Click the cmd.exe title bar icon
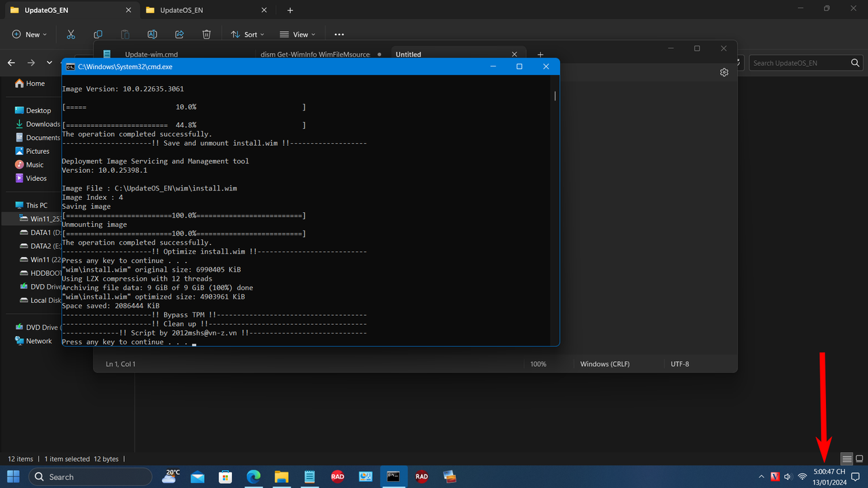 pyautogui.click(x=70, y=66)
